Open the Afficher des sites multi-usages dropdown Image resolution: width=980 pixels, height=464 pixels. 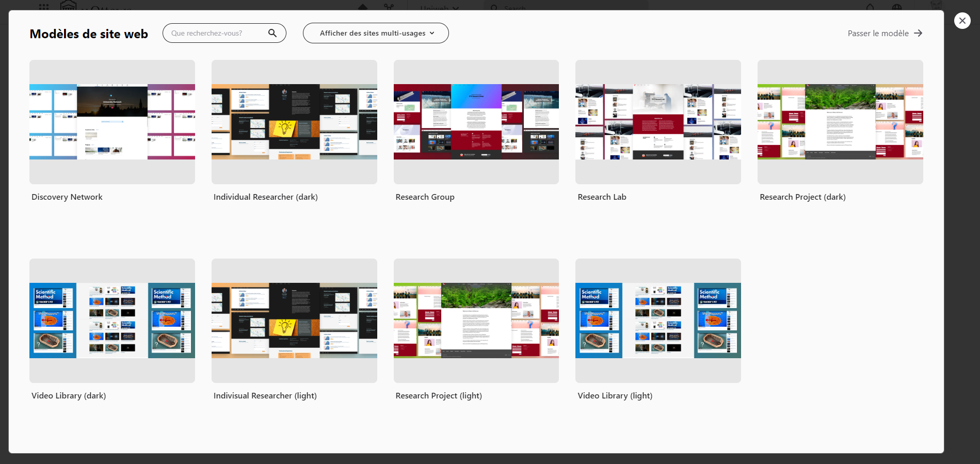[x=376, y=33]
